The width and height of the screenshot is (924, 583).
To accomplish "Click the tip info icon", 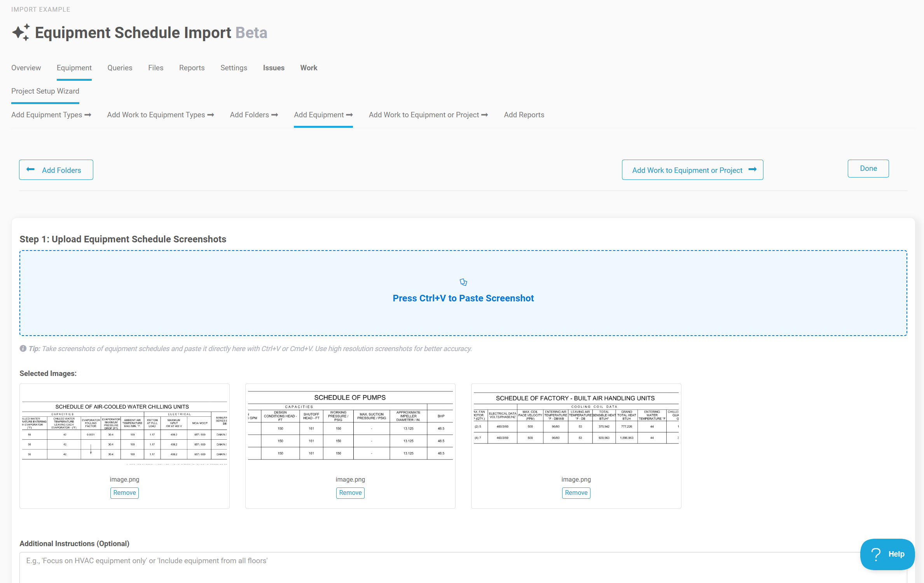I will [x=23, y=348].
